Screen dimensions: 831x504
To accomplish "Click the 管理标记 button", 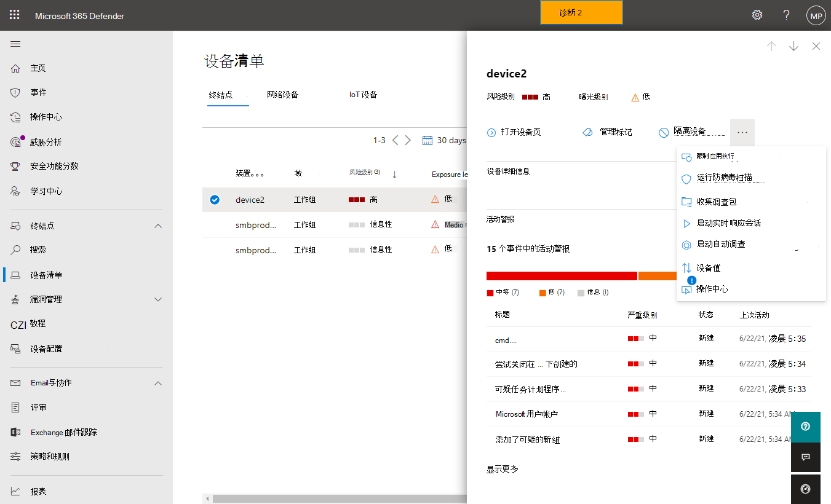I will click(x=607, y=132).
